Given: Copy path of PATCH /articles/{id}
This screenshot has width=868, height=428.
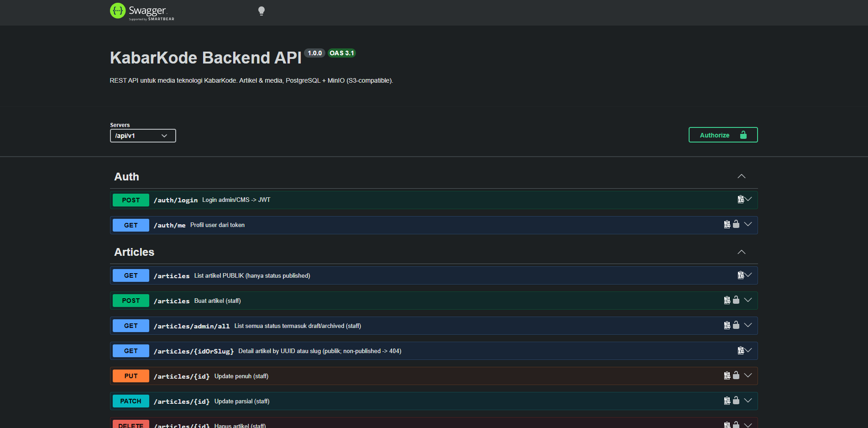Looking at the screenshot, I should click(x=727, y=401).
